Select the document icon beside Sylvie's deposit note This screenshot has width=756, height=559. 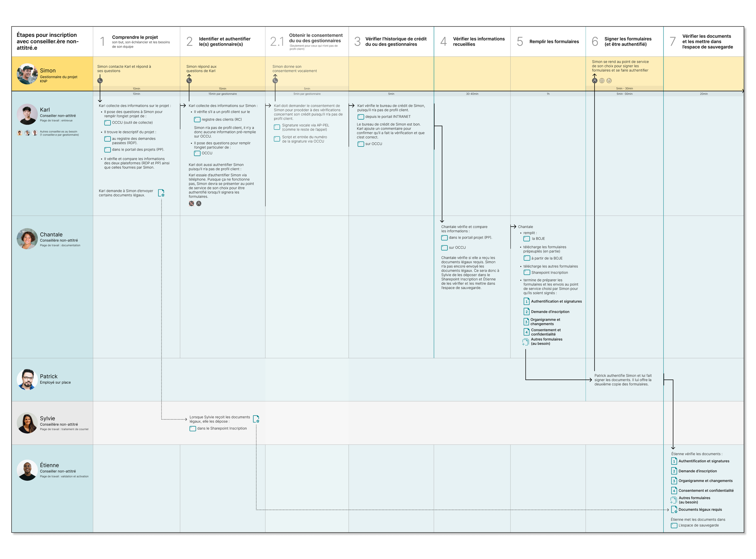pyautogui.click(x=256, y=419)
